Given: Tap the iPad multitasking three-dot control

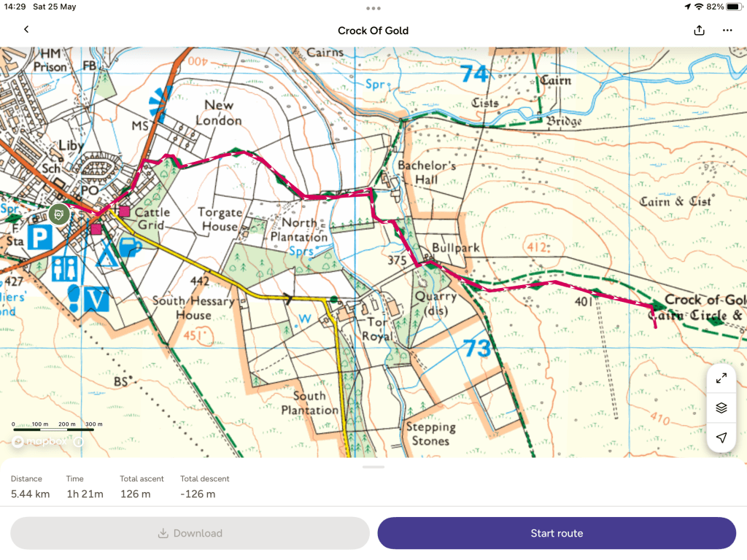Looking at the screenshot, I should pos(373,9).
